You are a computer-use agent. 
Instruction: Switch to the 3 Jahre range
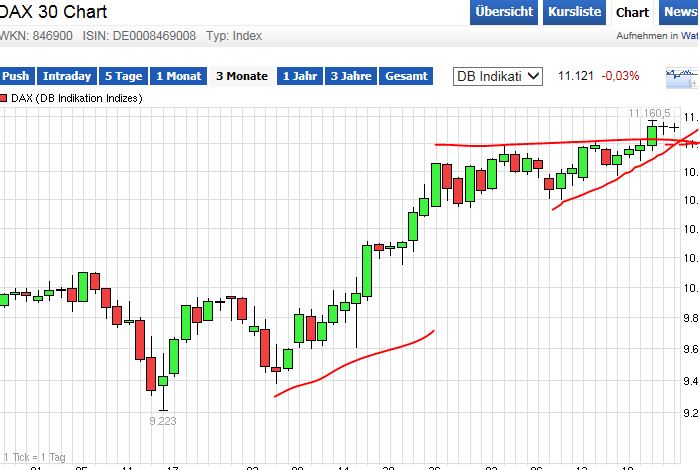(351, 76)
